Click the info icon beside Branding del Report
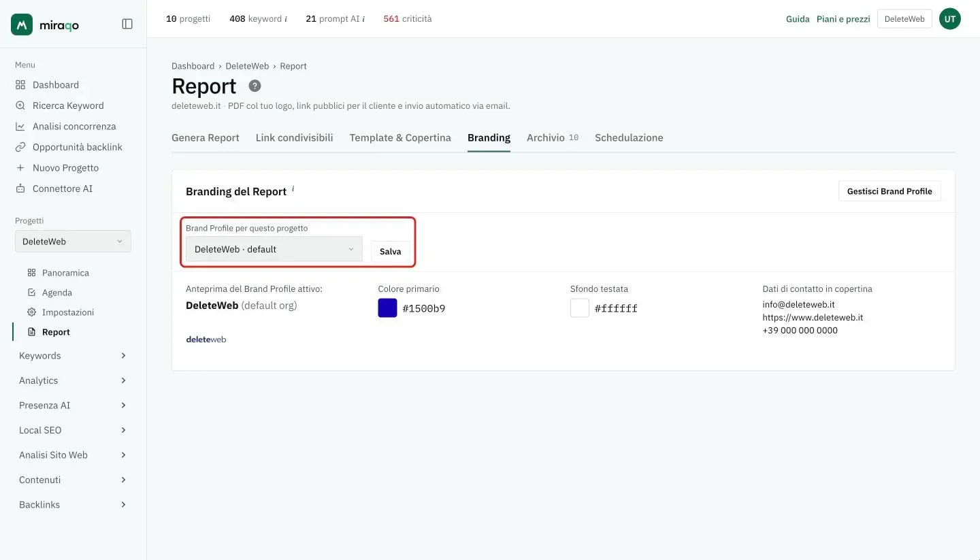The height and width of the screenshot is (560, 980). click(293, 188)
